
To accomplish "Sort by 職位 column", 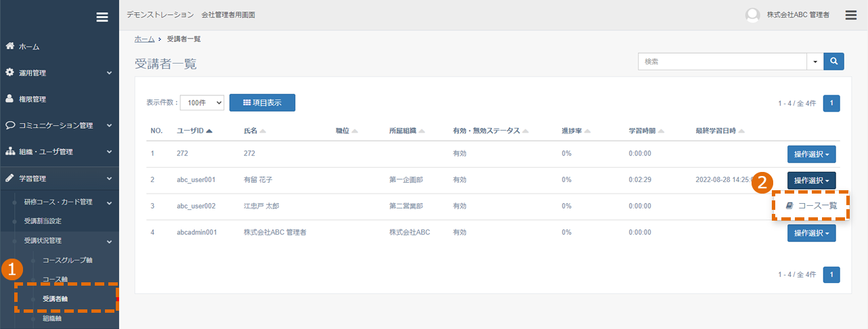I will 347,131.
